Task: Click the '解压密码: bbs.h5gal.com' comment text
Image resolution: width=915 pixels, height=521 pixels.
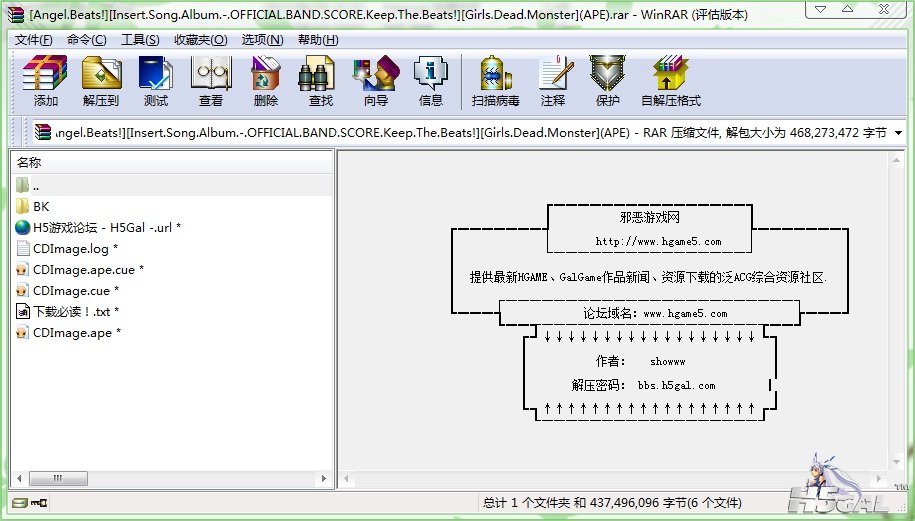Action: [x=643, y=385]
